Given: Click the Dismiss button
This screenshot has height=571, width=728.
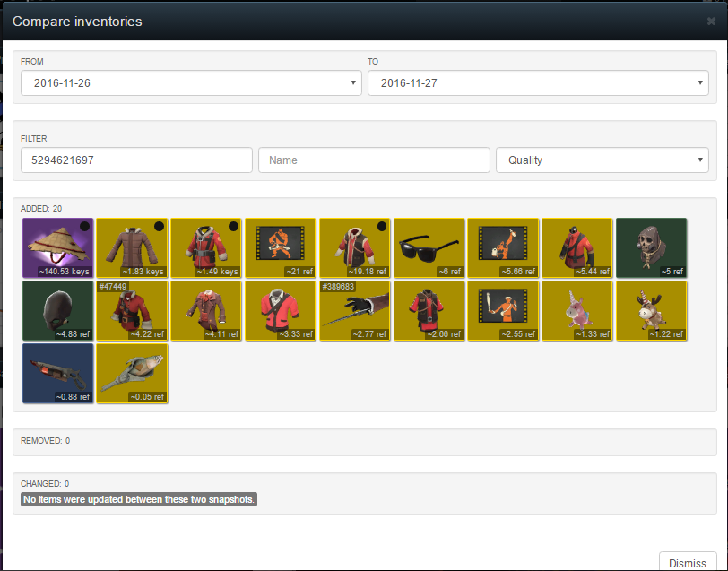Looking at the screenshot, I should [x=688, y=562].
